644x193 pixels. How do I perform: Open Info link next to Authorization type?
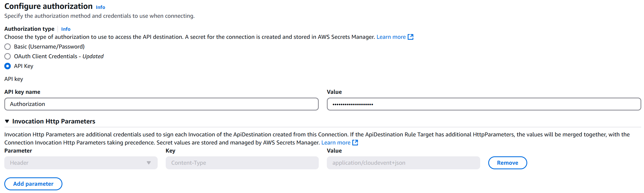tap(66, 29)
